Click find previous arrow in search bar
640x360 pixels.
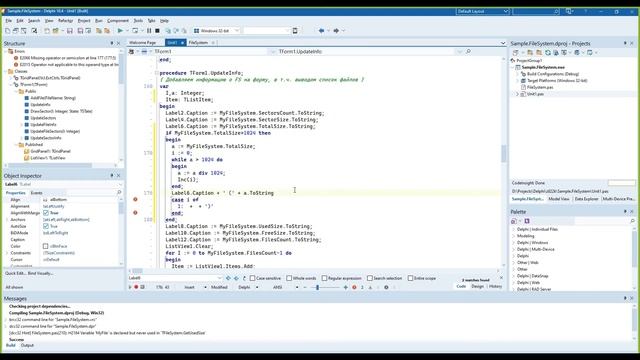pyautogui.click(x=228, y=278)
